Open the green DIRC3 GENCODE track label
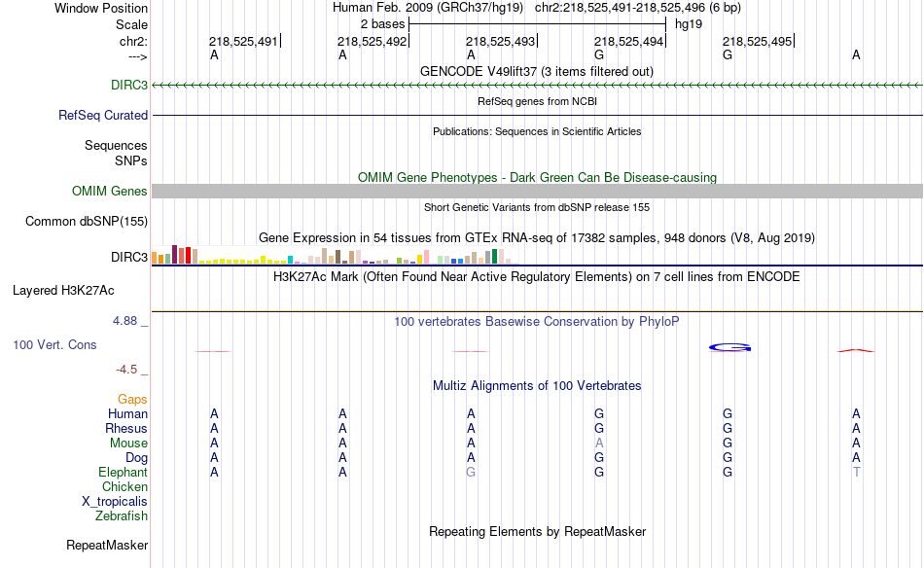Image resolution: width=924 pixels, height=568 pixels. [129, 85]
